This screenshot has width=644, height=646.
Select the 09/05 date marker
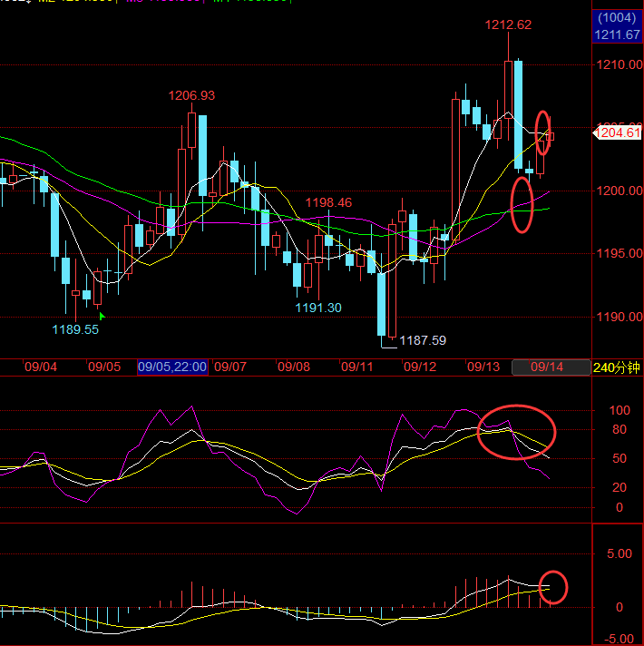pos(104,367)
